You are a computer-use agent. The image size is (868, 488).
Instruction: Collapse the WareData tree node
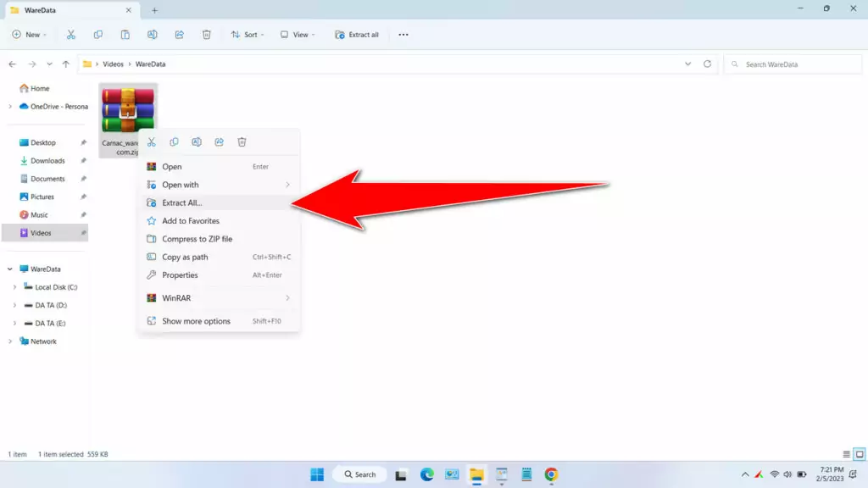10,269
